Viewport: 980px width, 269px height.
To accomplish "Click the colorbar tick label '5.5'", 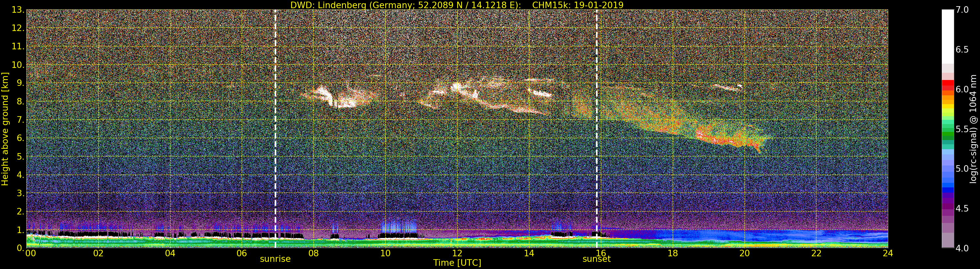I will 962,129.
